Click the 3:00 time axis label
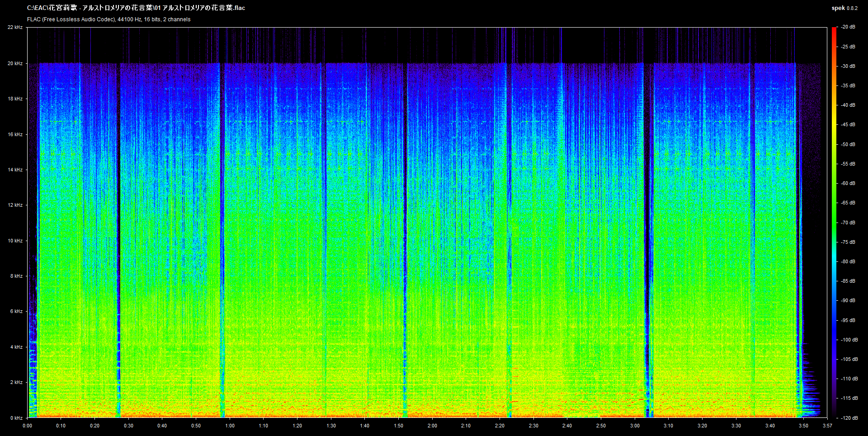Screen dimensions: 868x436 (635, 426)
